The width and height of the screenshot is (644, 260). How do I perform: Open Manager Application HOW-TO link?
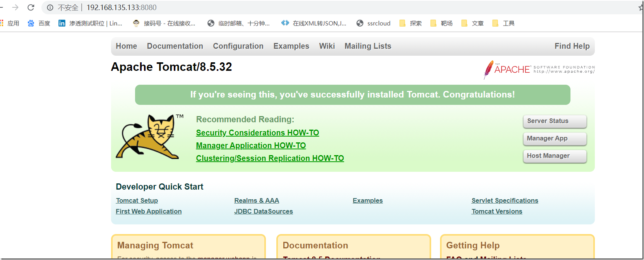click(251, 145)
